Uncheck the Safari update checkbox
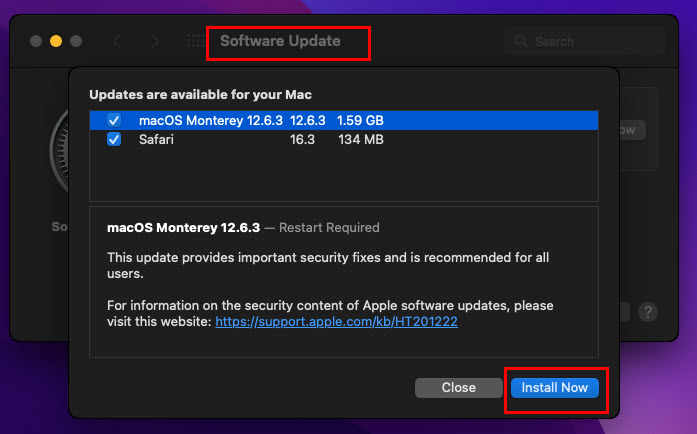Screen dimensions: 697x434 pos(114,139)
